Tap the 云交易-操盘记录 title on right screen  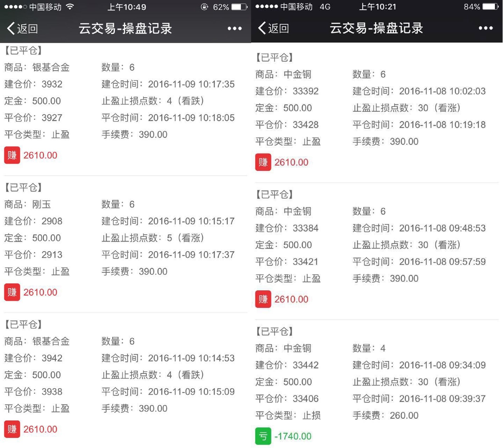pyautogui.click(x=376, y=28)
